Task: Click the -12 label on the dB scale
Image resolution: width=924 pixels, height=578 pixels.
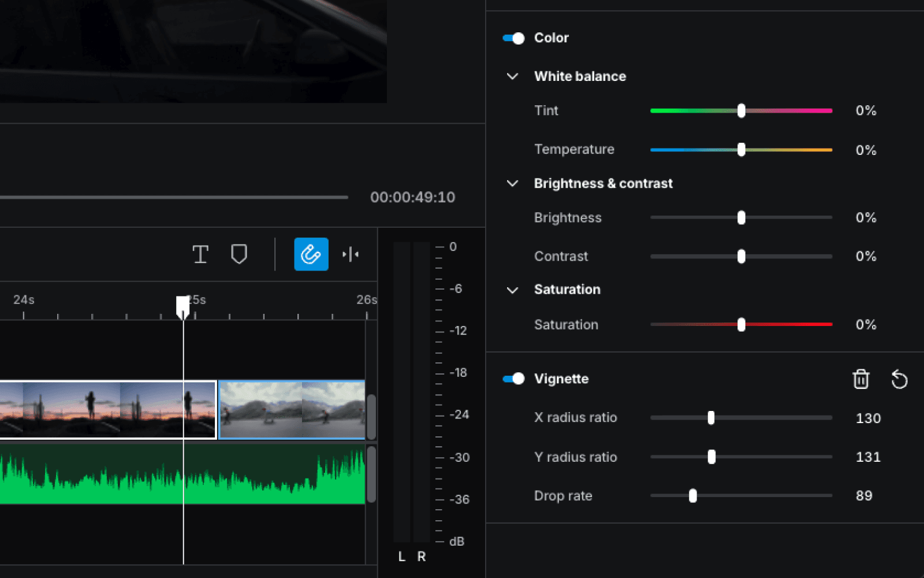Action: tap(459, 331)
